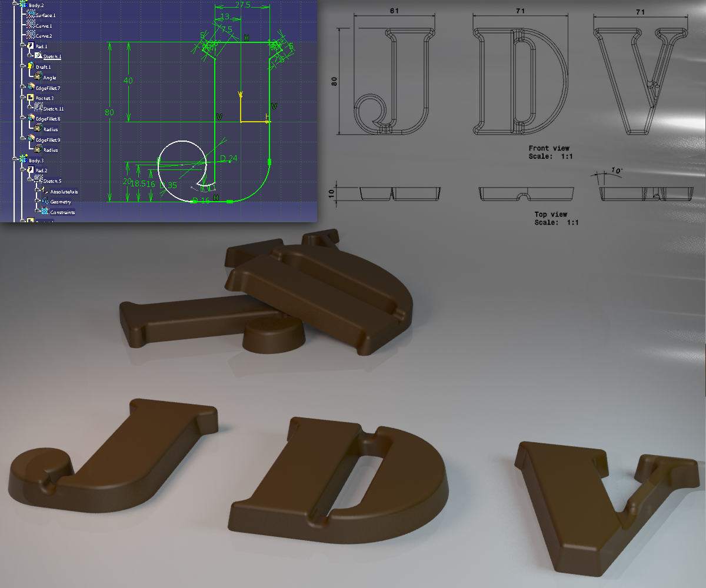Image resolution: width=706 pixels, height=588 pixels.
Task: Click the 40 dimension value in the sketch
Action: point(128,81)
